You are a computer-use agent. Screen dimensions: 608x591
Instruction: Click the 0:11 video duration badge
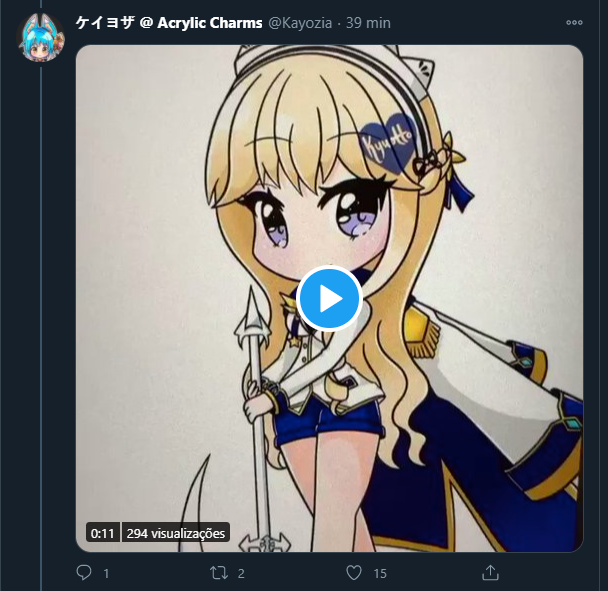(x=102, y=533)
